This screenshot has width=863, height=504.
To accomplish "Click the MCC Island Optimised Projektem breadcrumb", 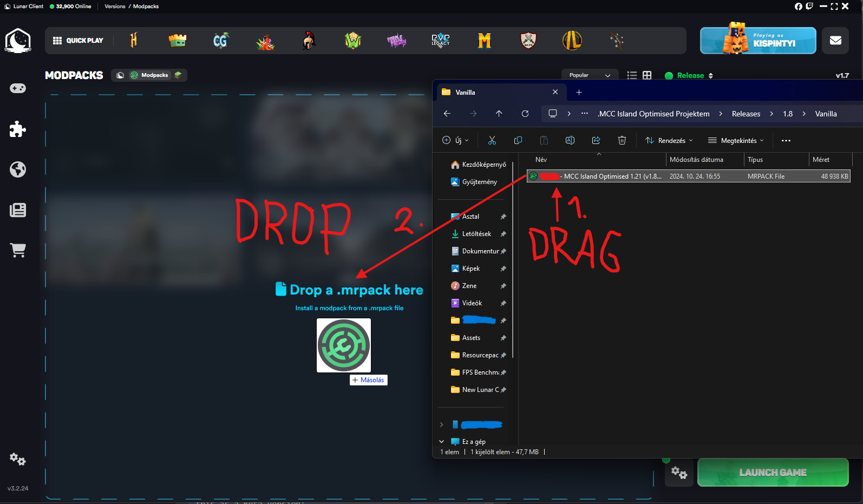I will [x=653, y=114].
